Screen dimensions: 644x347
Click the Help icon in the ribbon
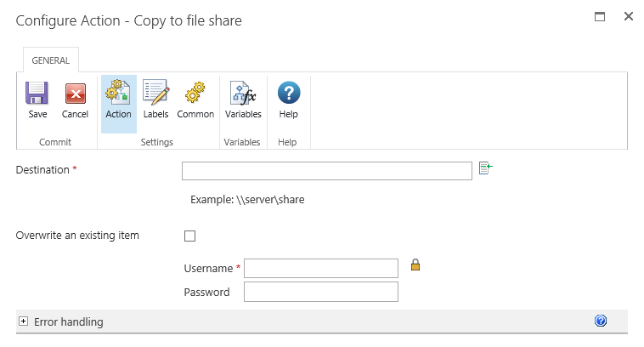coord(289,94)
